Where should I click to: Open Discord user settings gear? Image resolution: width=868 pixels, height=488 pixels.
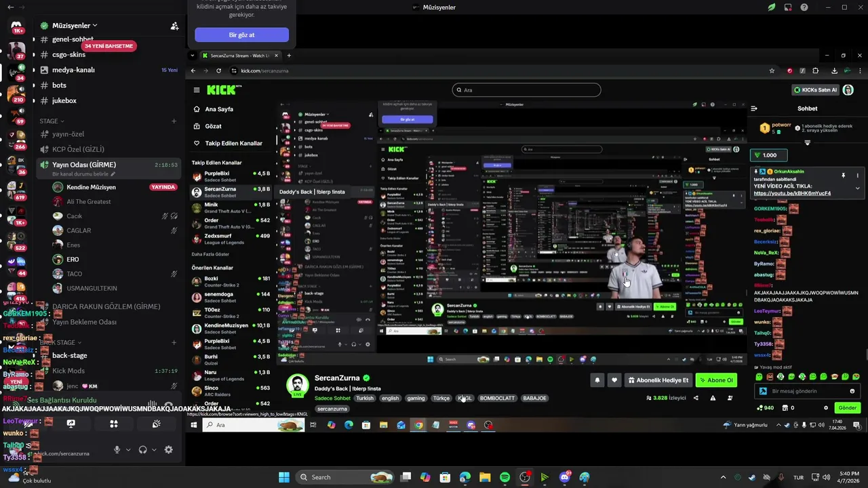[x=169, y=449]
